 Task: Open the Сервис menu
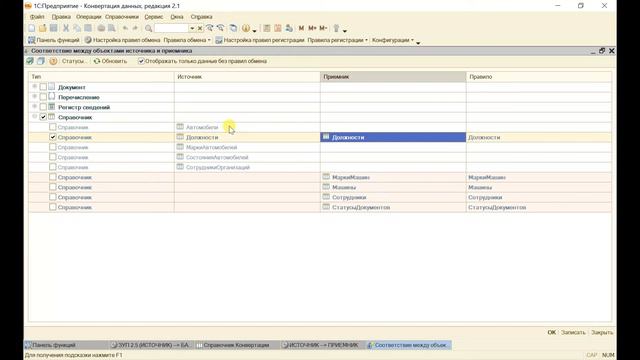(153, 17)
